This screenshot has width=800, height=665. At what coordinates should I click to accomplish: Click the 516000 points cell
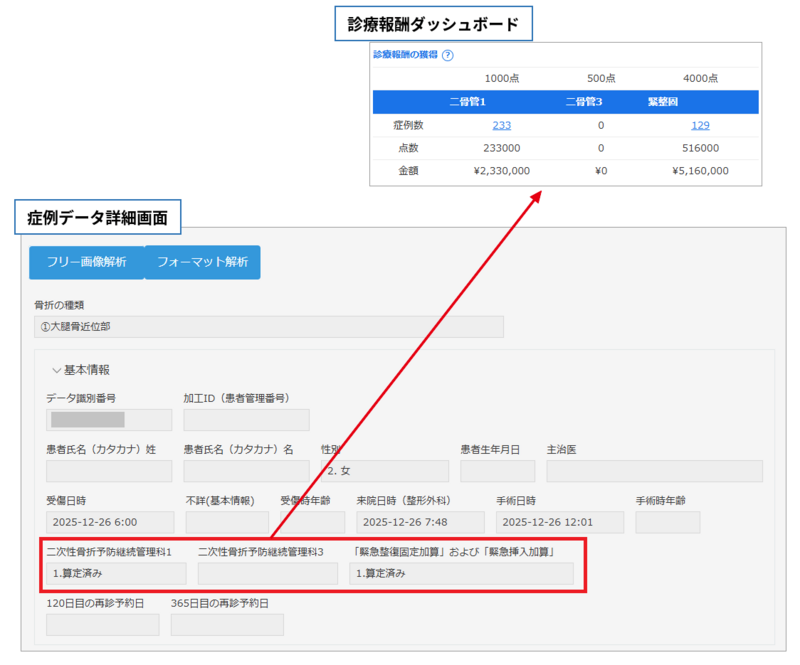pos(700,148)
